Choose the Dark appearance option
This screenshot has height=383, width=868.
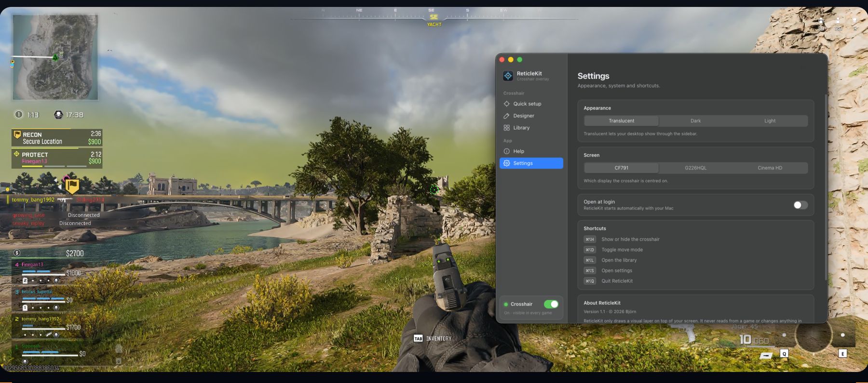tap(695, 121)
